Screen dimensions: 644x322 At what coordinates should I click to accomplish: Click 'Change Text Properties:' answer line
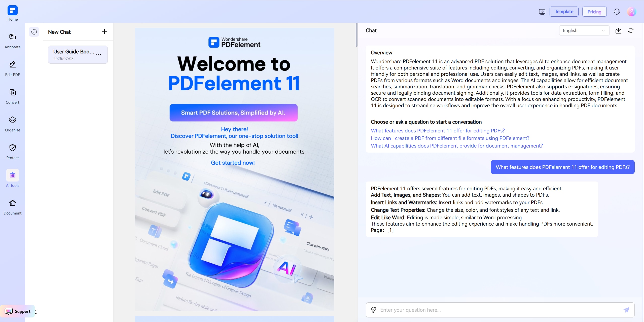pos(465,210)
